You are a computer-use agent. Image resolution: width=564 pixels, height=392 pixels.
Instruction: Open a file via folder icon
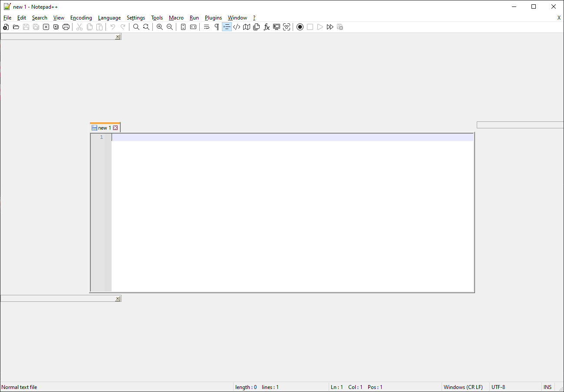click(16, 27)
